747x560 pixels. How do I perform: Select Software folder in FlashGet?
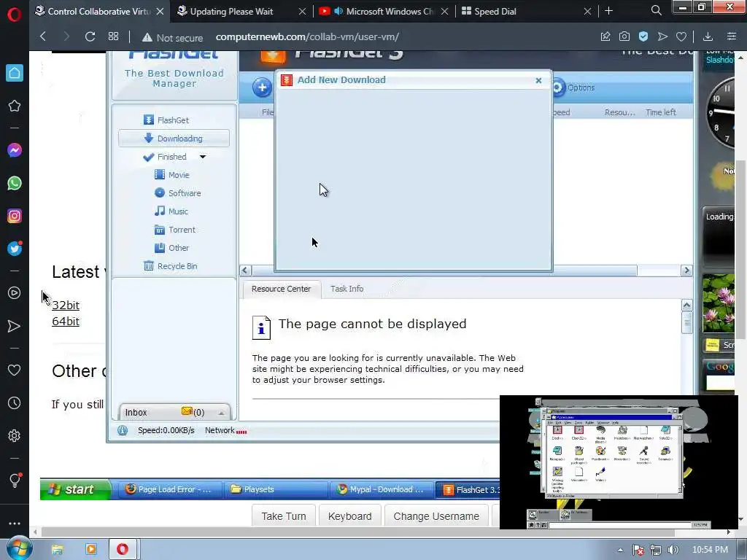178,192
